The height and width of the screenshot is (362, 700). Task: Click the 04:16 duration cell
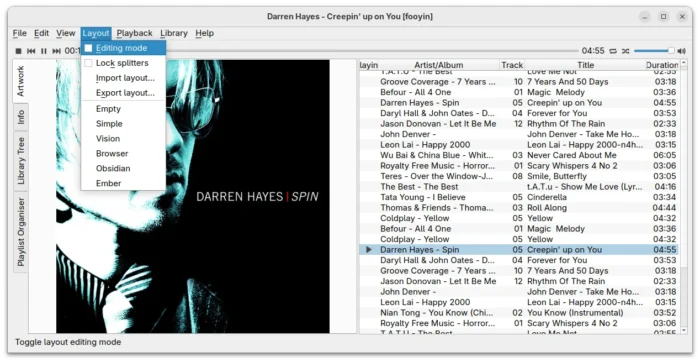coord(665,187)
